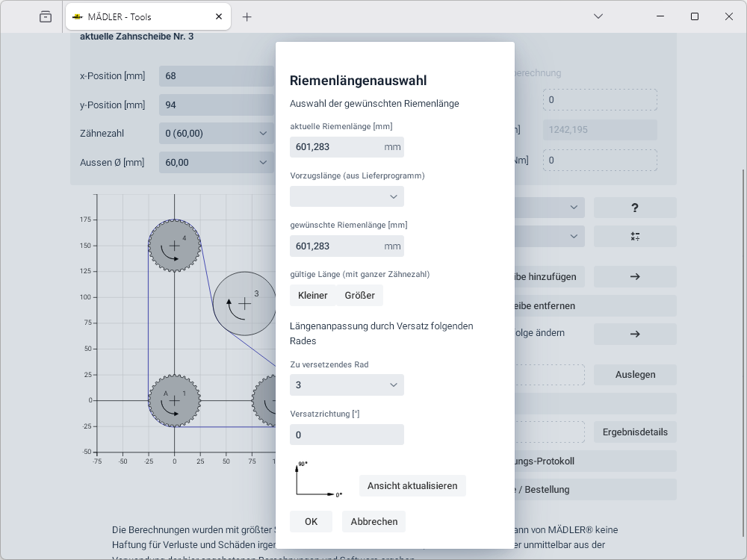
Task: Close the MÄDLER - Tools tab
Action: click(218, 16)
